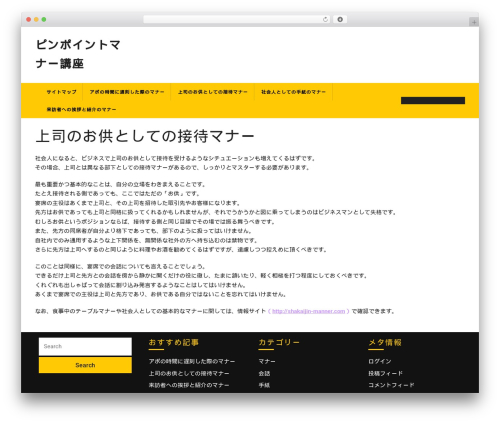Click the footer Search text field
Viewport: 500px width, 423px height.
point(85,346)
